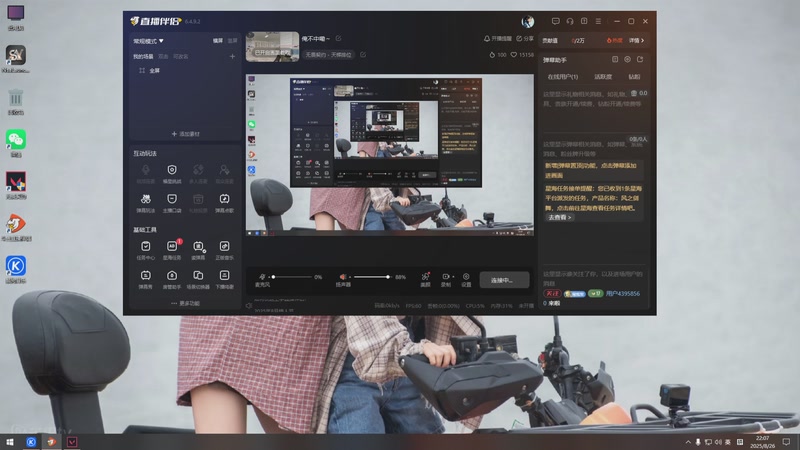The height and width of the screenshot is (450, 800).
Task: Click the greyed-out gift box icon
Action: pyautogui.click(x=198, y=199)
